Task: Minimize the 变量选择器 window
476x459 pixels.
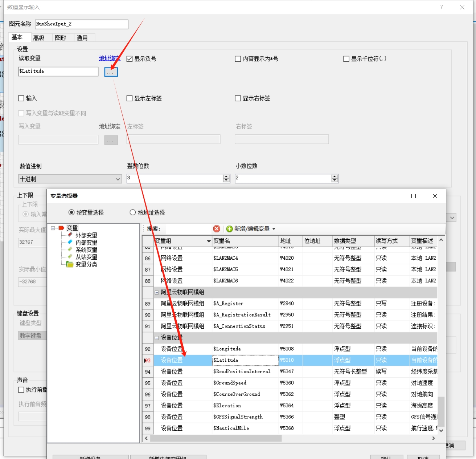Action: [x=392, y=196]
